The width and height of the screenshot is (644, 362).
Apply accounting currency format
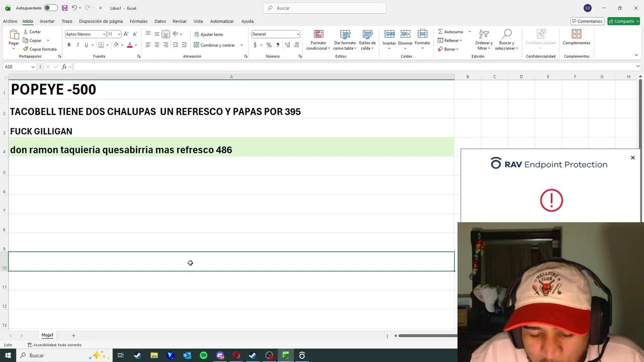pyautogui.click(x=255, y=45)
